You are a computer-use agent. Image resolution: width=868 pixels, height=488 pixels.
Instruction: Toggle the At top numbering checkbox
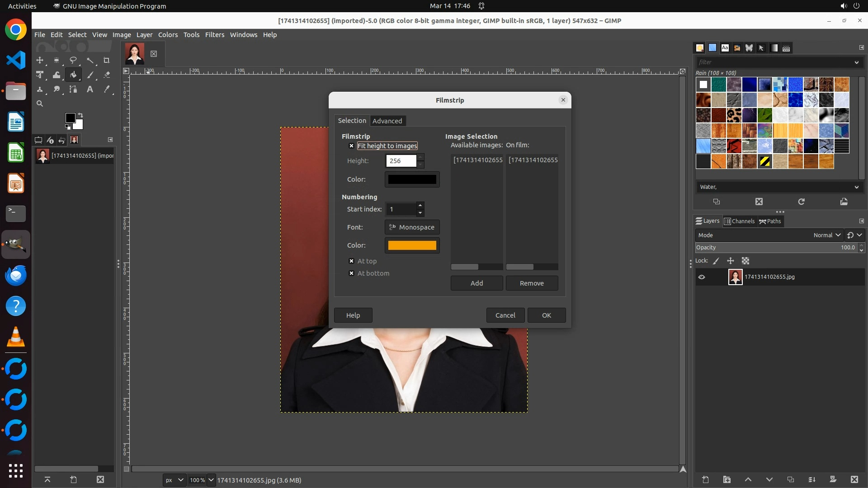point(351,261)
